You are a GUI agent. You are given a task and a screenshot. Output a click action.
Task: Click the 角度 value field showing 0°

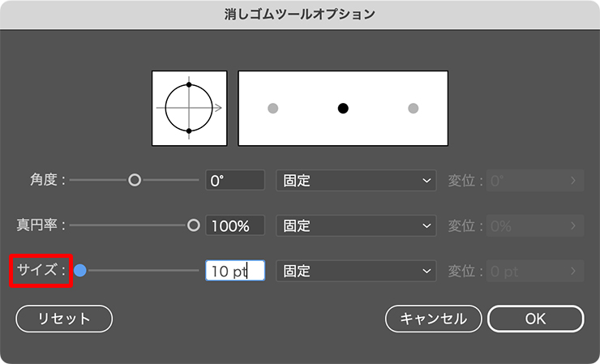coord(235,181)
